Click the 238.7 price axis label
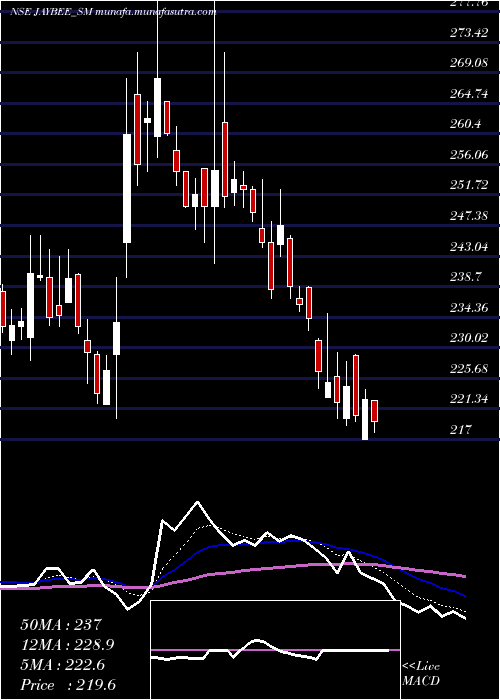Viewport: 500px width, 700px height. (x=466, y=277)
